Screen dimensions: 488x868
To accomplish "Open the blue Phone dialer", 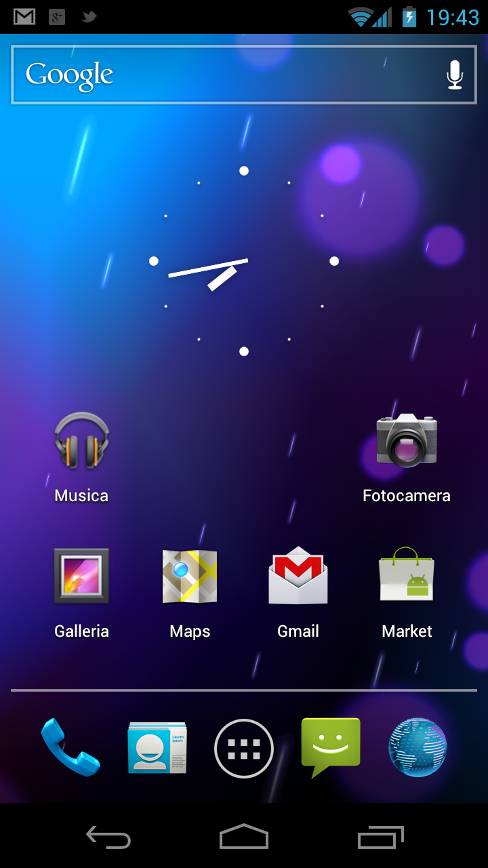I will [70, 747].
